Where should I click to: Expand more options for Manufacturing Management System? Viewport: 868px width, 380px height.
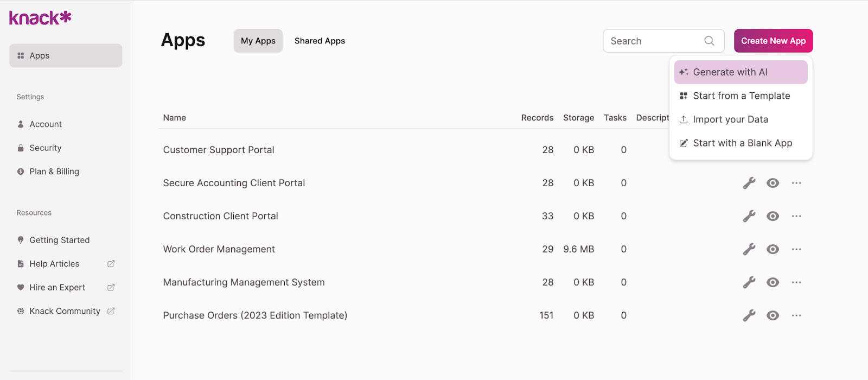796,282
